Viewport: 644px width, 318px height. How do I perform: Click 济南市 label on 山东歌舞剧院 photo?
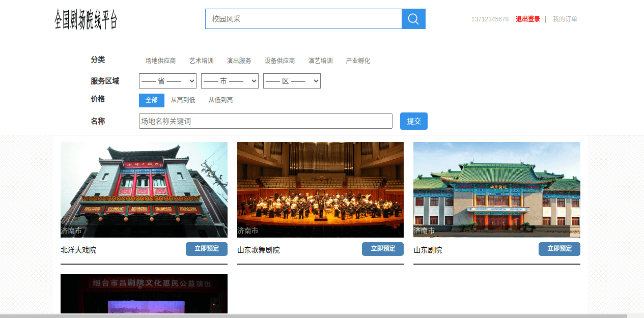point(248,230)
